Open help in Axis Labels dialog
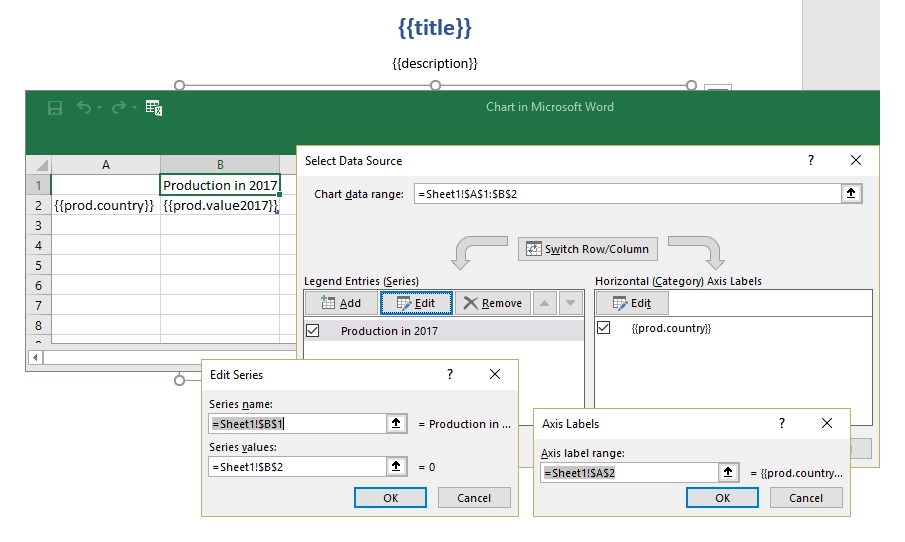 pos(782,423)
